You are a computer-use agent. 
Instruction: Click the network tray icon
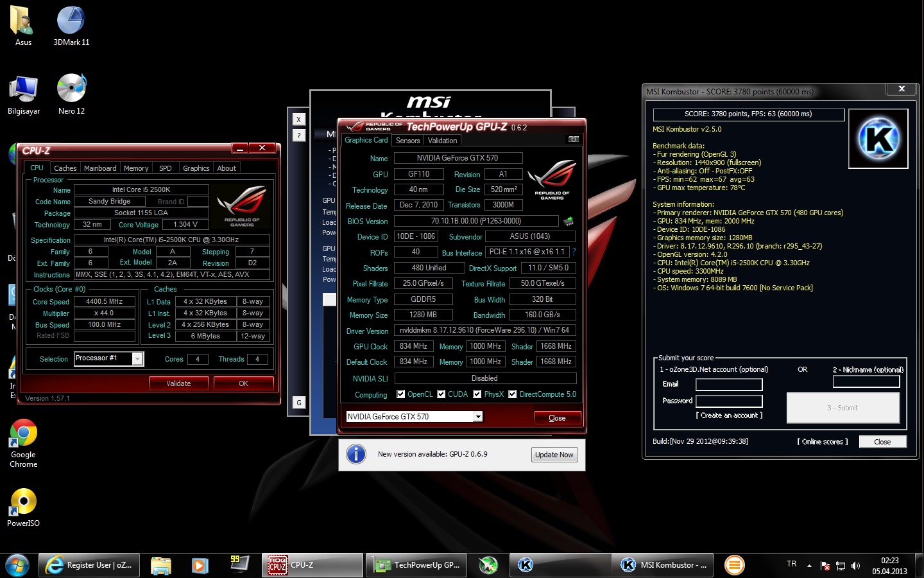tap(841, 566)
